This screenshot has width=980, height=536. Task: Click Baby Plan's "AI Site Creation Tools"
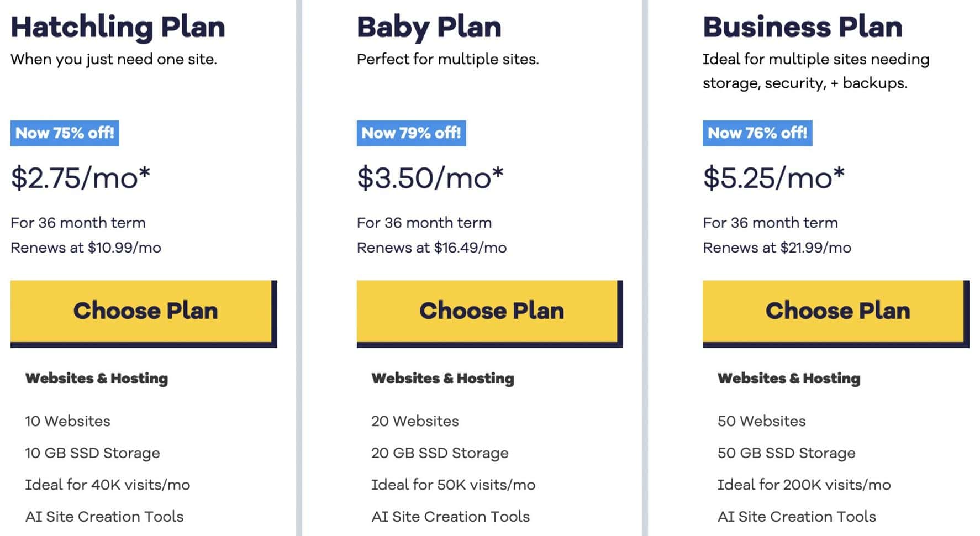pyautogui.click(x=450, y=517)
